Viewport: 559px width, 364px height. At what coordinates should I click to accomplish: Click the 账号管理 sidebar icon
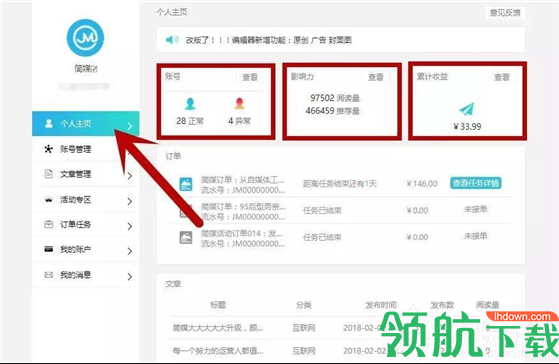(48, 149)
